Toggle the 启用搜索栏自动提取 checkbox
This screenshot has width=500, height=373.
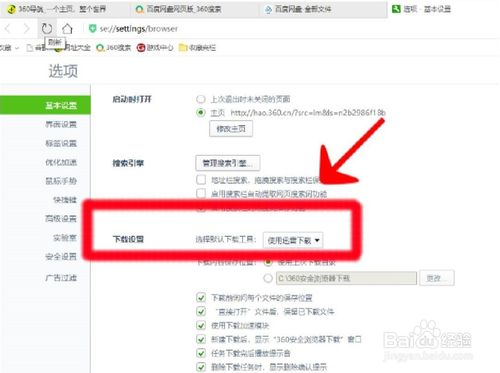click(x=201, y=193)
